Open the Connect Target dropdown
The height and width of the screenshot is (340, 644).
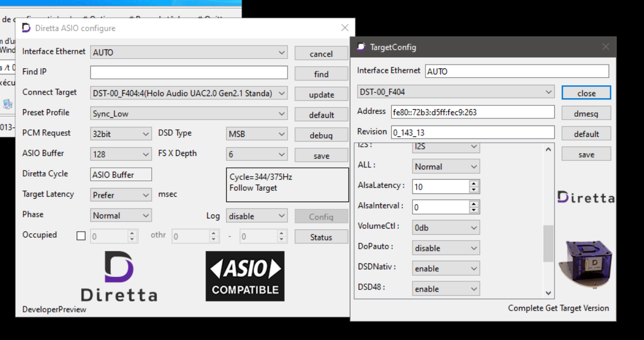189,93
